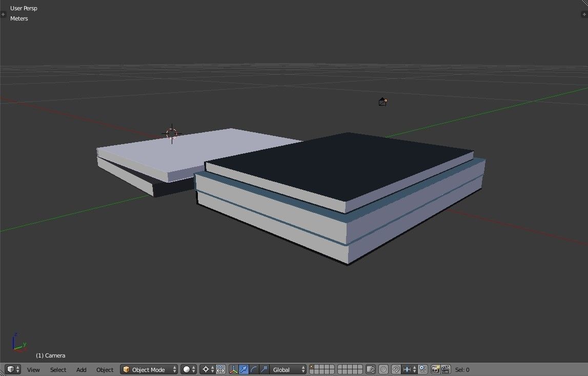Toggle lock camera and layers to scene
Image resolution: width=588 pixels, height=376 pixels.
371,370
